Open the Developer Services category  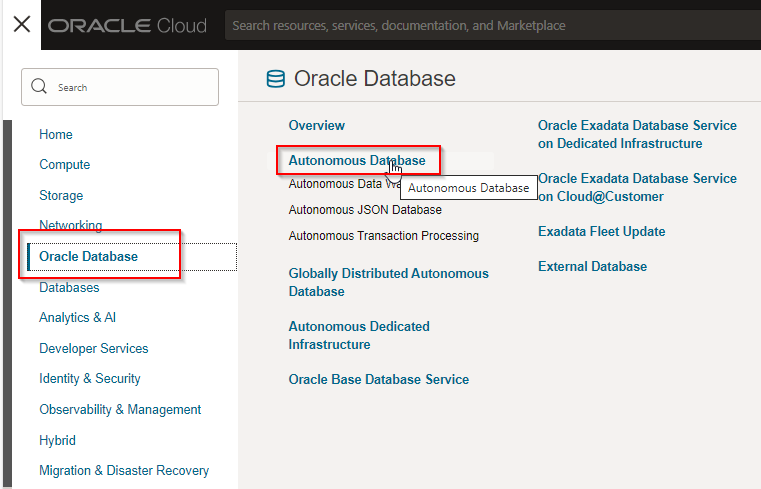pyautogui.click(x=94, y=348)
